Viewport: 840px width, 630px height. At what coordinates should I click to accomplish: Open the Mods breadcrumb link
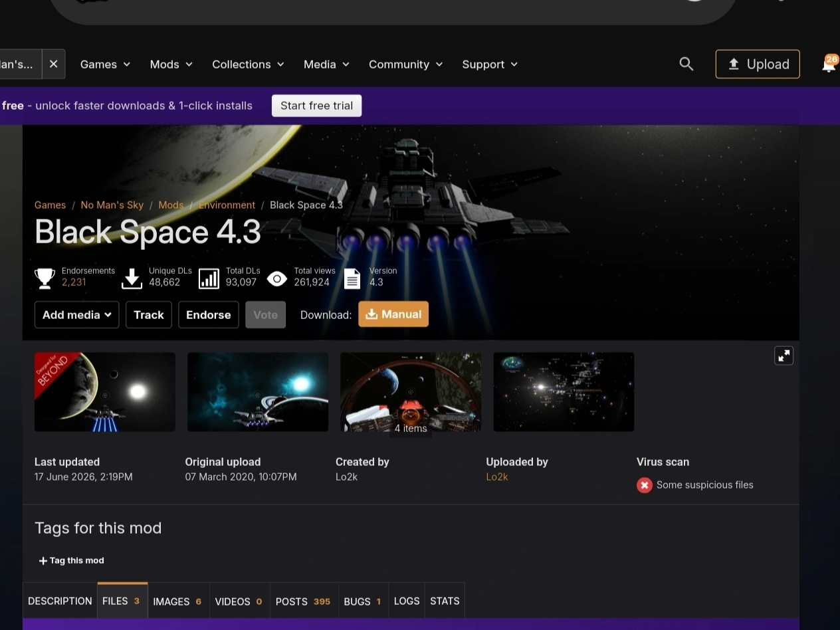[x=171, y=205]
